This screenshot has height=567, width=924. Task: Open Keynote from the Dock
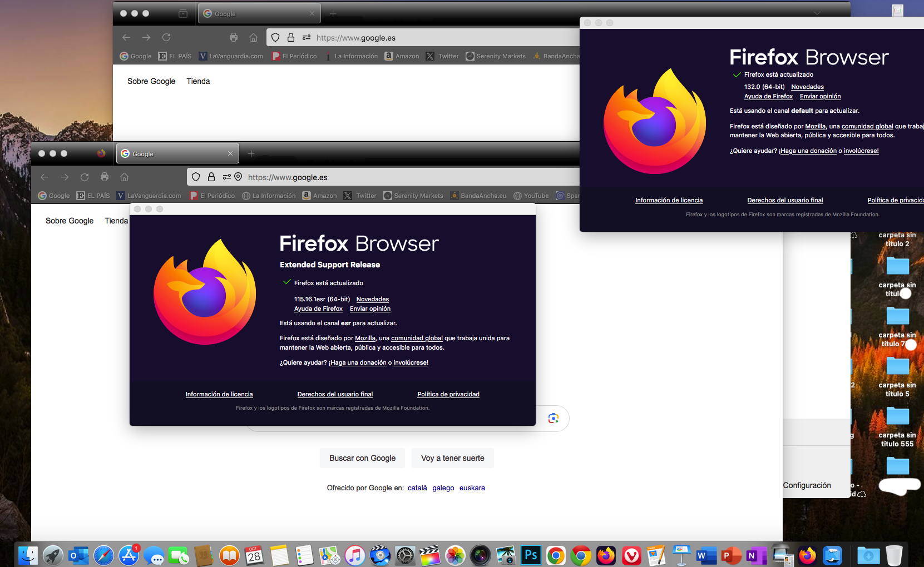coord(681,555)
